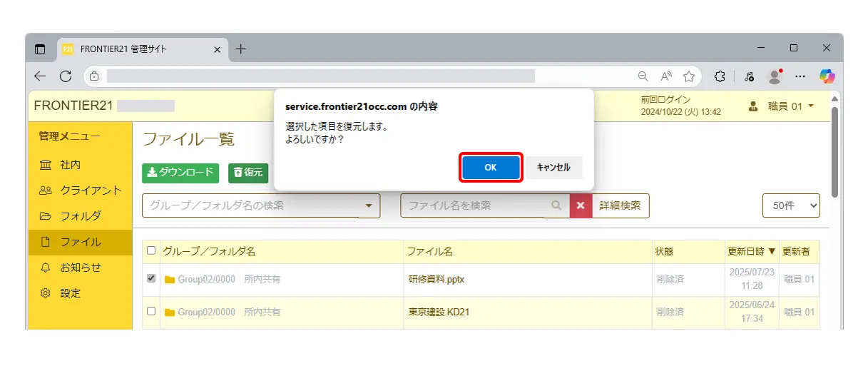Expand the グループ/フォルダ名 search dropdown
This screenshot has width=868, height=366.
pos(369,205)
